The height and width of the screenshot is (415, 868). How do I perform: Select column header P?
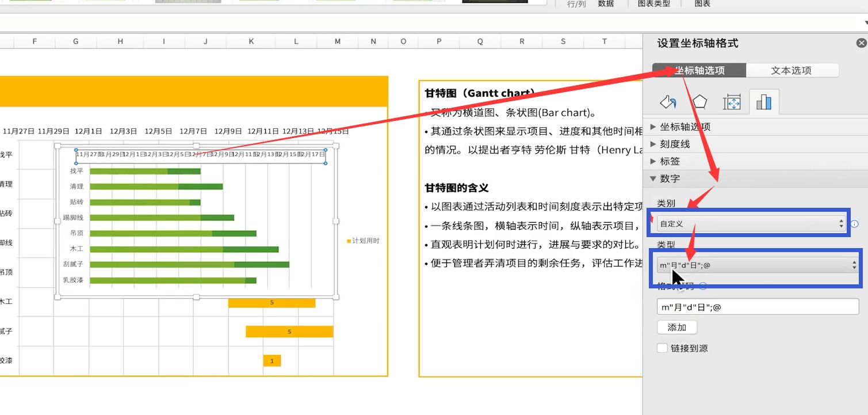pos(439,41)
